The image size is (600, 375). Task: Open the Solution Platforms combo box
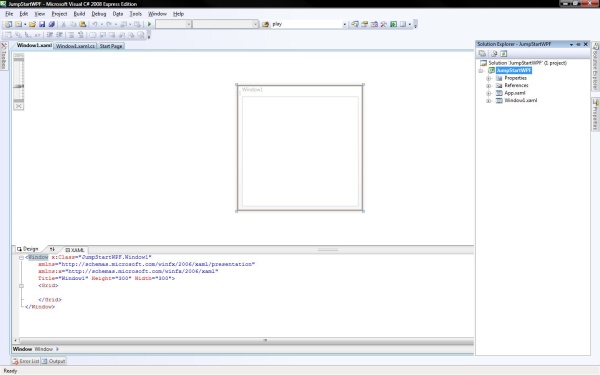[225, 24]
